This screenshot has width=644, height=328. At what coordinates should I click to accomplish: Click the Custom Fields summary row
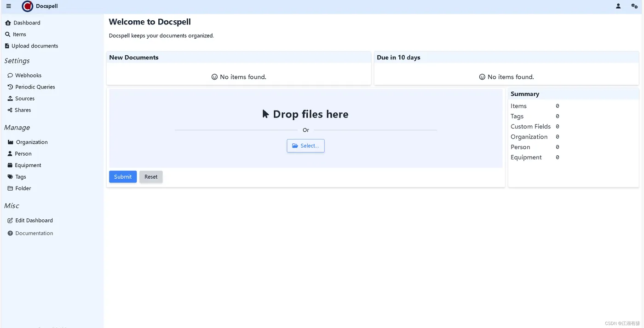[535, 127]
